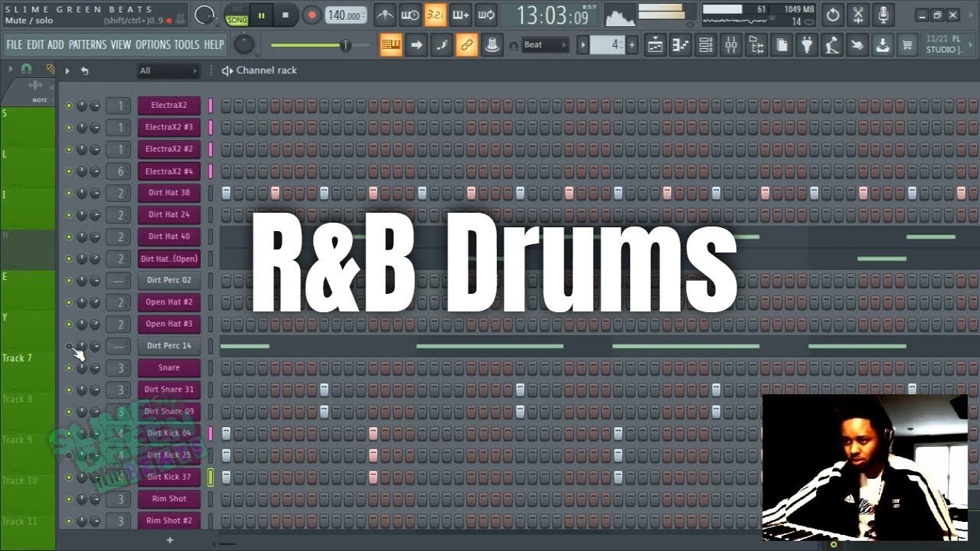The image size is (980, 551).
Task: Mute the Dirt Hat 38 channel LED
Action: tap(68, 193)
